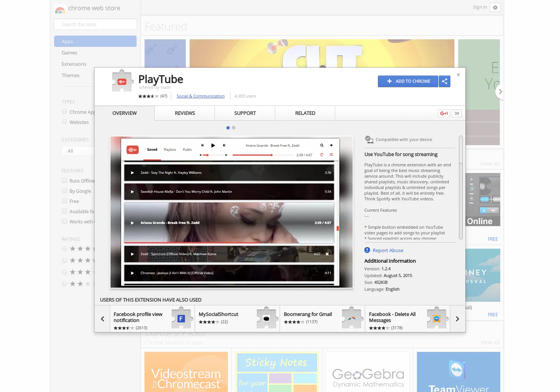This screenshot has width=560, height=392.
Task: Select Extensions in the sidebar
Action: tap(74, 64)
